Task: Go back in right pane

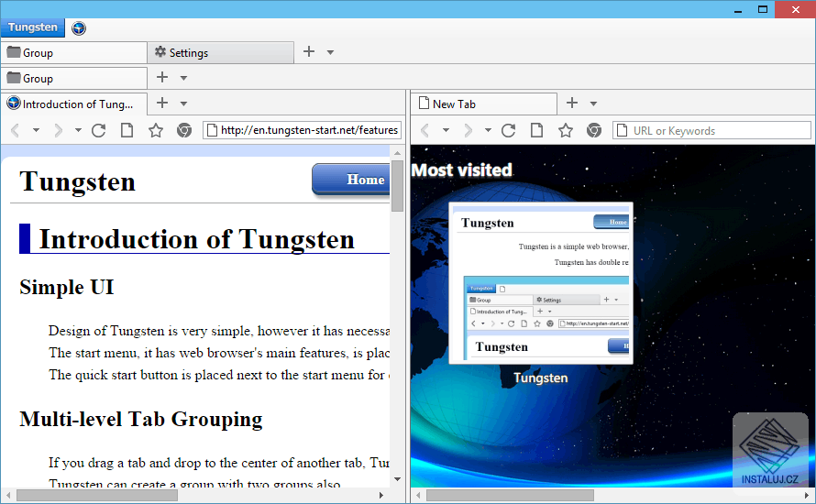Action: tap(425, 130)
